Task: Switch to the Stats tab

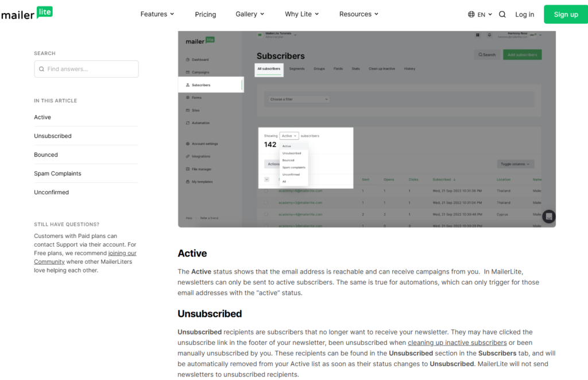Action: [356, 69]
